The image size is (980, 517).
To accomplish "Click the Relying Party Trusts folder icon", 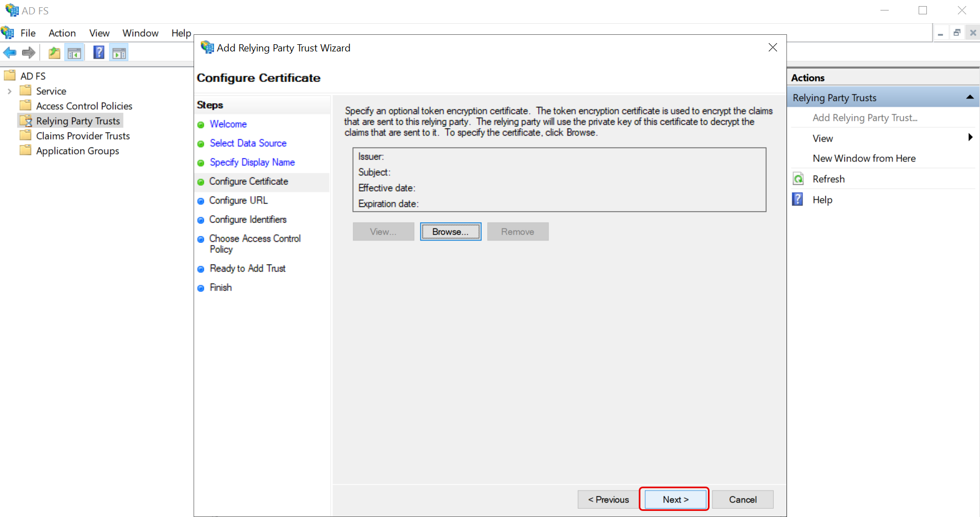I will pyautogui.click(x=25, y=120).
